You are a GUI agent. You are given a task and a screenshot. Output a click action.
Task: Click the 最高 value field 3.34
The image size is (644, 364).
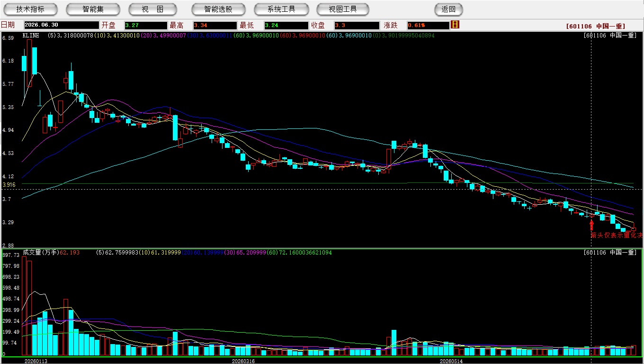215,25
